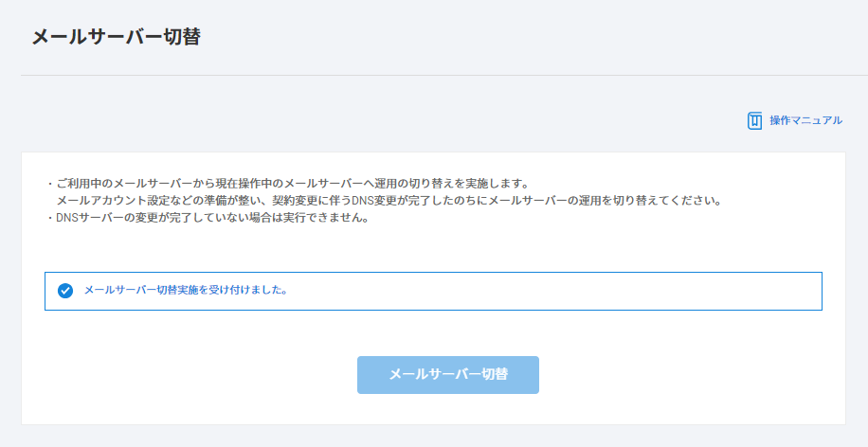Screen dimensions: 868x447
Task: Click the 操作マニュアル book icon
Action: click(x=754, y=120)
